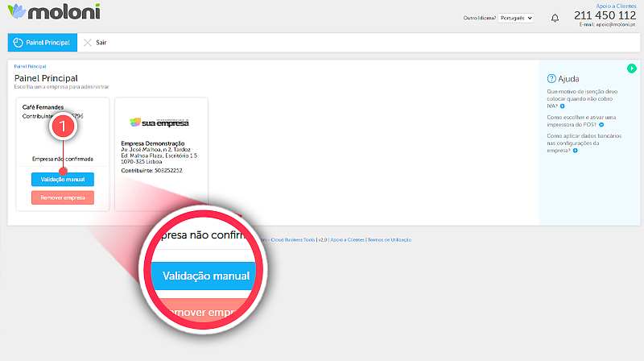The width and height of the screenshot is (644, 361).
Task: Open the notifications bell
Action: point(555,18)
